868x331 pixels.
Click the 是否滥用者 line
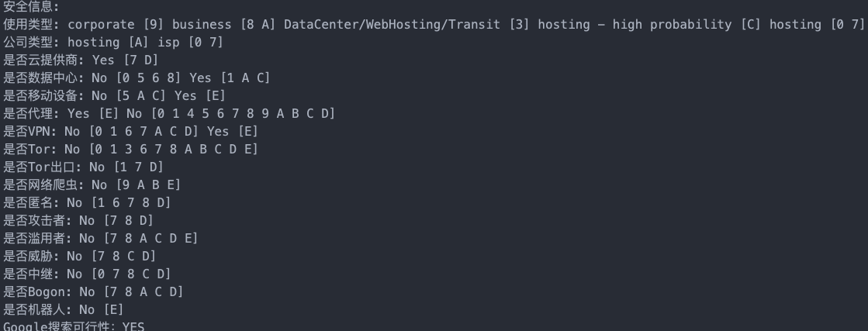point(101,238)
